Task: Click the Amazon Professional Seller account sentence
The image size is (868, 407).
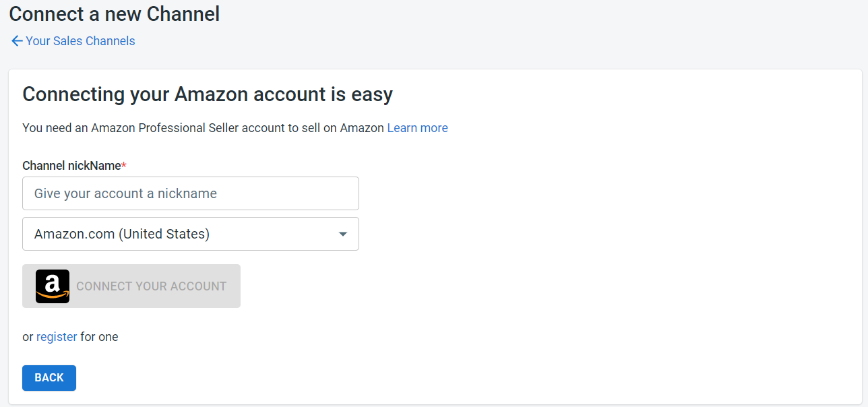Action: pos(203,128)
